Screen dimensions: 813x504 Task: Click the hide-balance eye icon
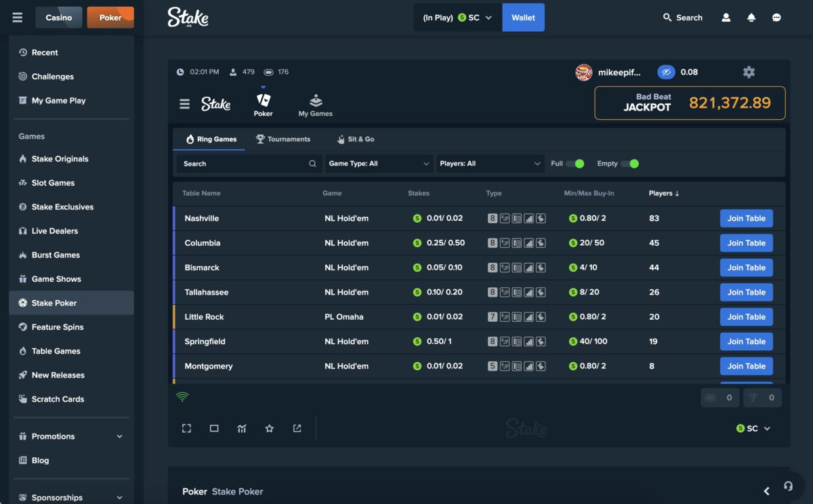pos(666,72)
